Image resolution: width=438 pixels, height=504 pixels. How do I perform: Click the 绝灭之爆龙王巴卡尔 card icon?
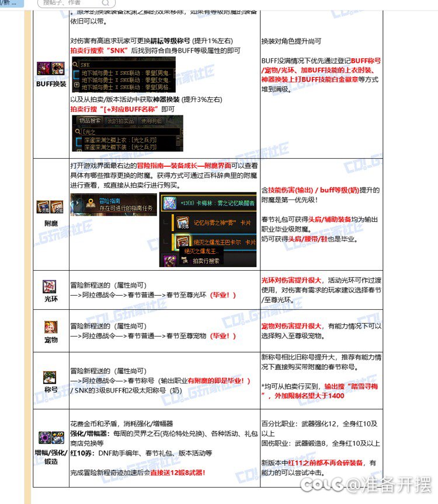pos(182,242)
